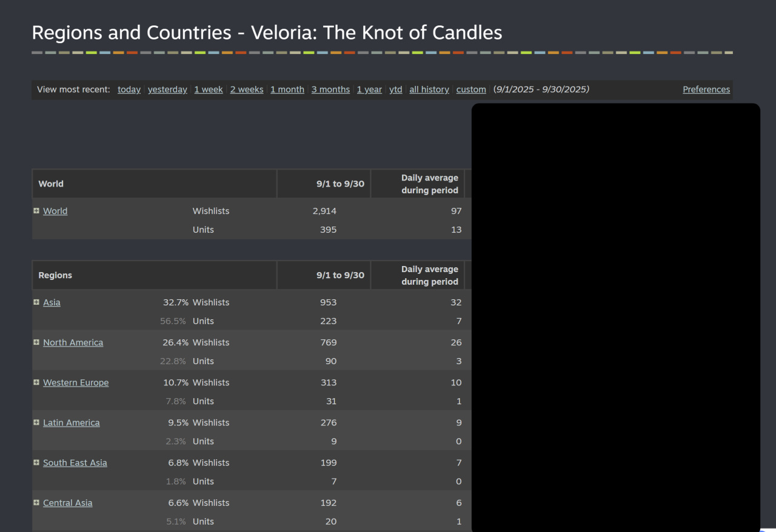Viewport: 776px width, 532px height.
Task: Switch to the 3 months range
Action: coord(330,90)
